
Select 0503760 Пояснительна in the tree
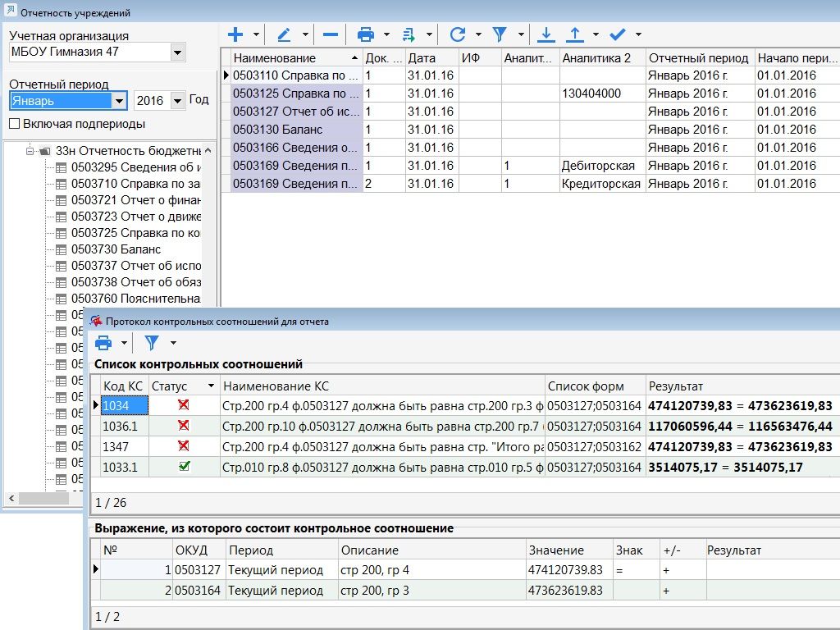coord(135,299)
